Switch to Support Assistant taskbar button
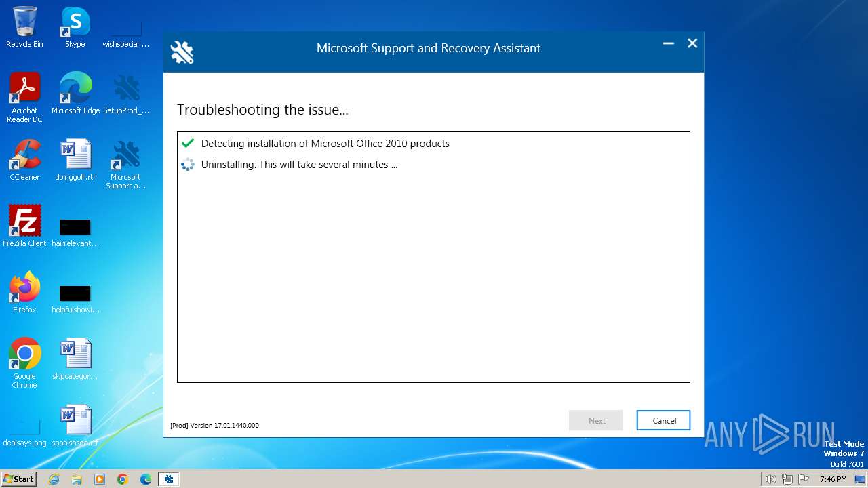Screen dimensions: 868x488 169,479
